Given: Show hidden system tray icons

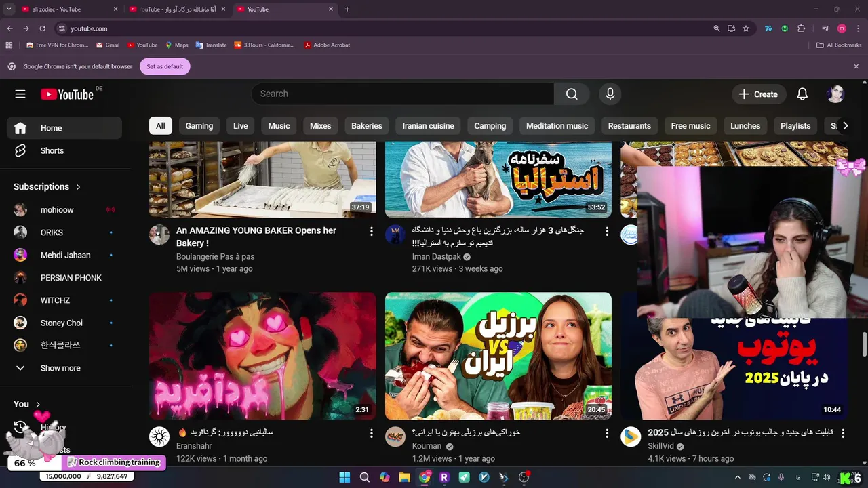Looking at the screenshot, I should point(738,477).
